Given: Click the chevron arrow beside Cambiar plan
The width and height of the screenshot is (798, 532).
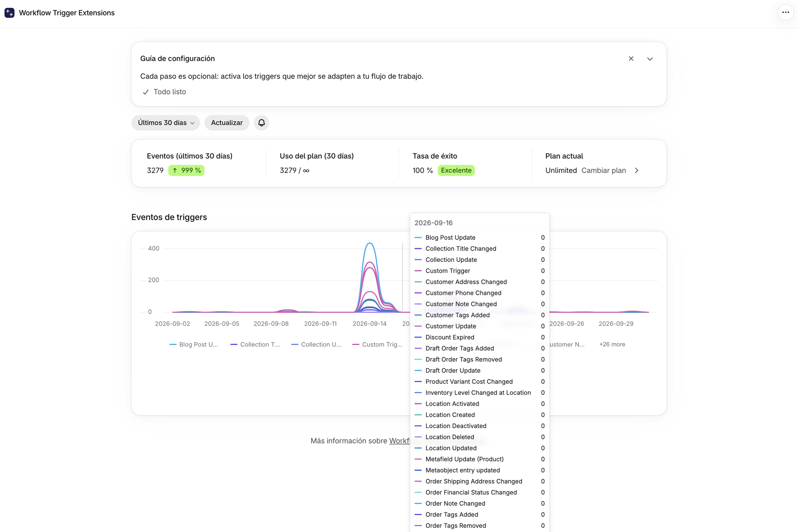Looking at the screenshot, I should point(636,170).
